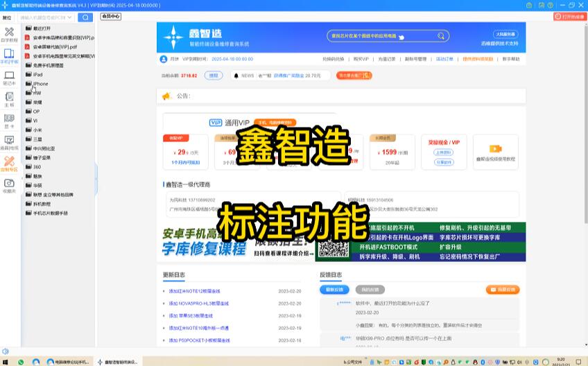Select the 液晶/电视 TV category icon
This screenshot has height=366, width=588.
[9, 143]
